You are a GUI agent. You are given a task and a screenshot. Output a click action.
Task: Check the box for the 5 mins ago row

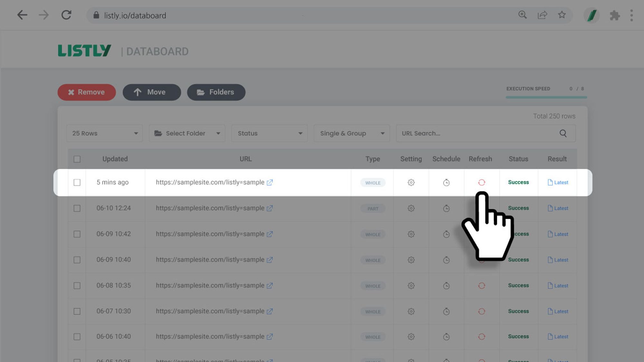(77, 183)
